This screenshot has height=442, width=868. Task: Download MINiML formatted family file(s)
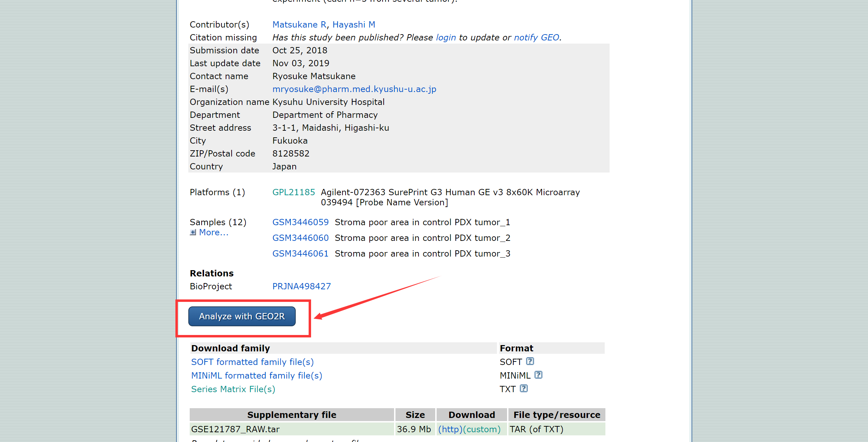(x=256, y=375)
